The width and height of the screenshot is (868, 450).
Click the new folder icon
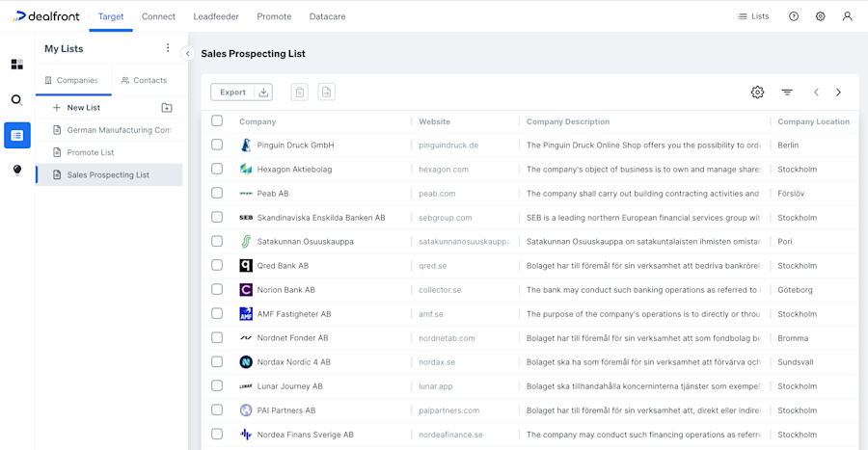(x=167, y=108)
